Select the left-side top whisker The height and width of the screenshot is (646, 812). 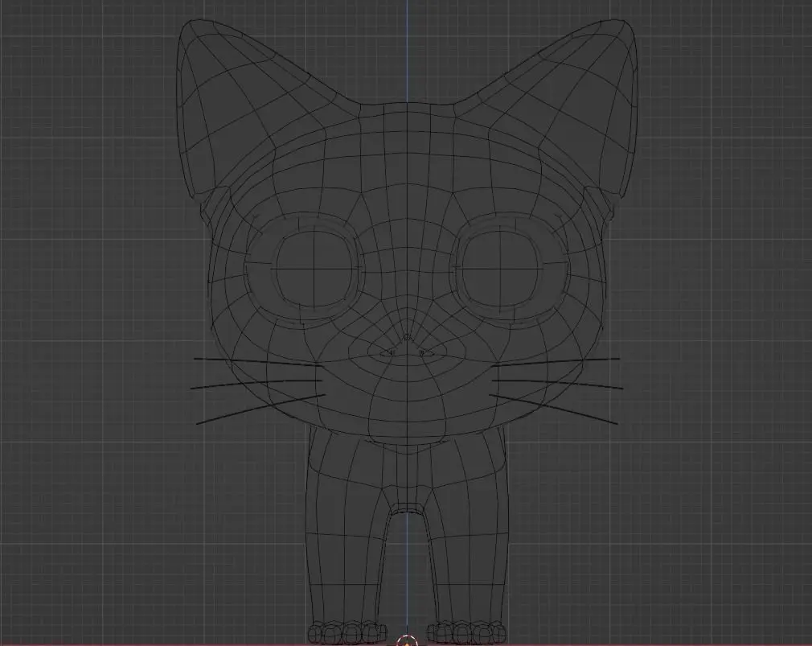coord(258,362)
